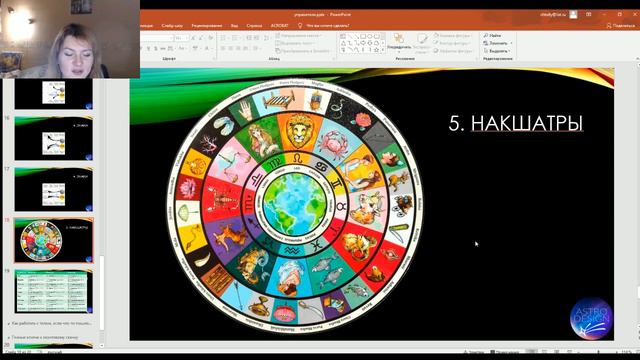The height and width of the screenshot is (360, 640).
Task: Open the change case Aa menu
Action: point(182,49)
